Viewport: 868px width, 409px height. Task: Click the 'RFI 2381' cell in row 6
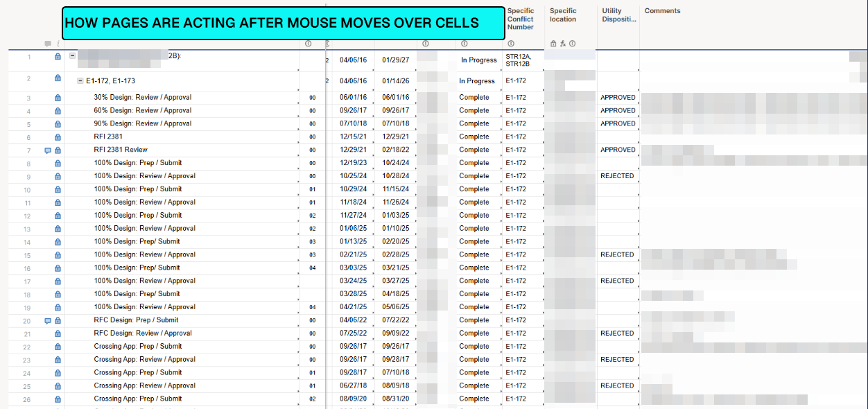108,137
